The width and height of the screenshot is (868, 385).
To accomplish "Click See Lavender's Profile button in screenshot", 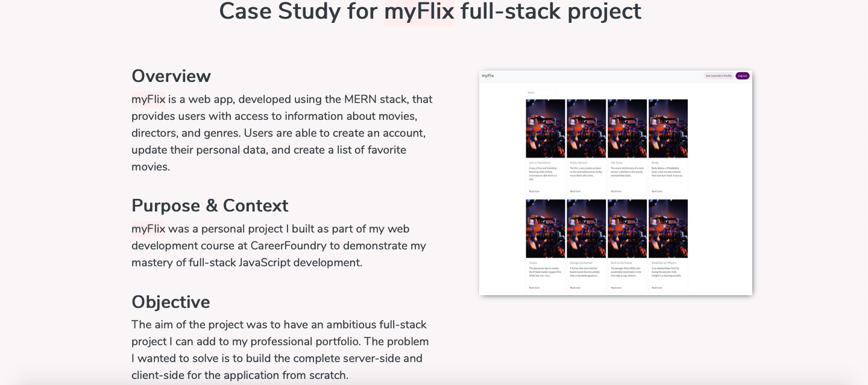I will click(x=719, y=76).
